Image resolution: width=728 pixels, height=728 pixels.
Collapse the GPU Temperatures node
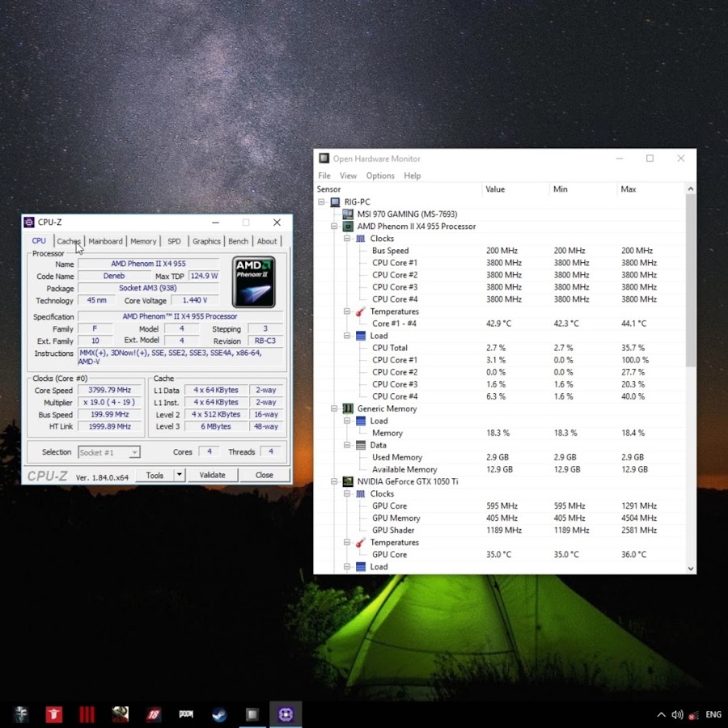(x=347, y=542)
